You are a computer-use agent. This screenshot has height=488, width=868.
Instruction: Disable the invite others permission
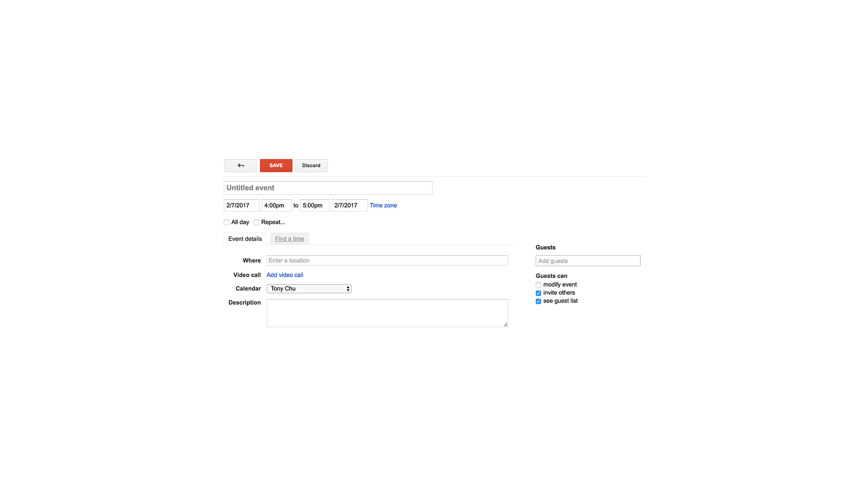coord(538,293)
